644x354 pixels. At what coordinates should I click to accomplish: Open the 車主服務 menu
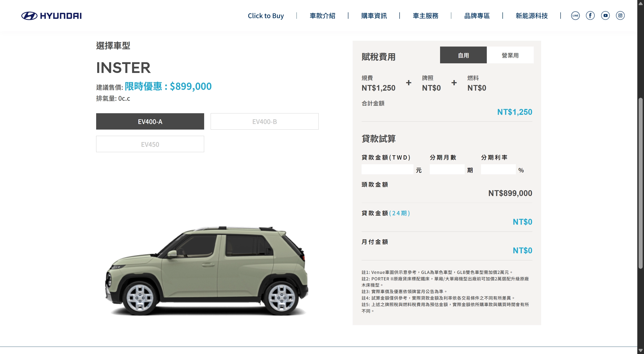[426, 16]
